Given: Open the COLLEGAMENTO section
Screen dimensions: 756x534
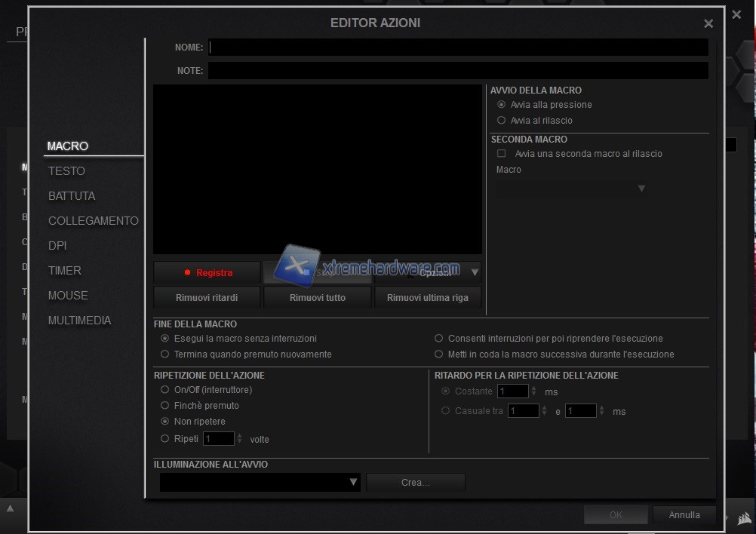Looking at the screenshot, I should (93, 221).
